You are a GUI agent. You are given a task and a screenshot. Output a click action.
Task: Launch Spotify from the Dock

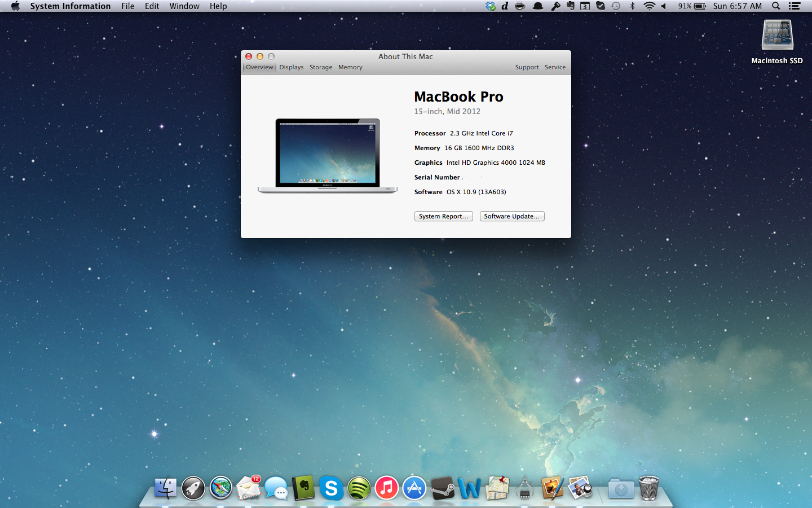tap(359, 488)
